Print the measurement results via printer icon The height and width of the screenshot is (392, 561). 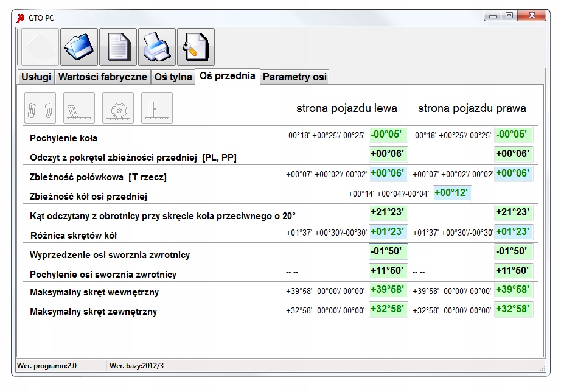tap(157, 47)
